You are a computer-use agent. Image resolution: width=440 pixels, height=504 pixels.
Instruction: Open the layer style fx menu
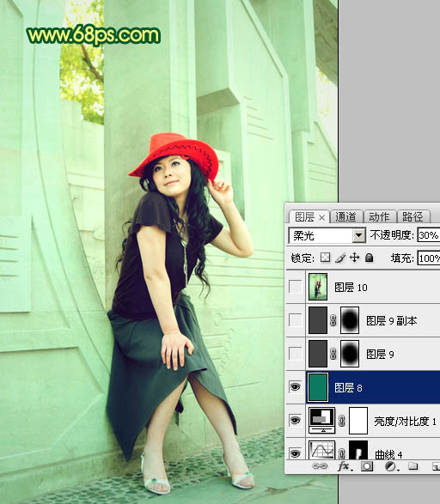click(x=345, y=465)
